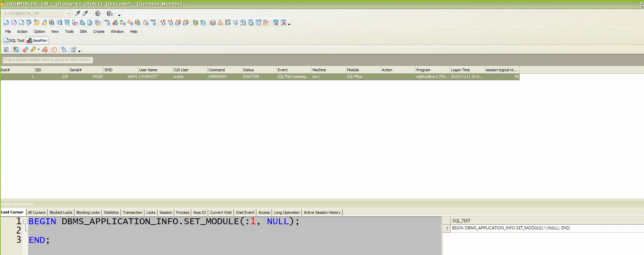
Task: Collapse the BEGIN block fold marker
Action: 25,221
